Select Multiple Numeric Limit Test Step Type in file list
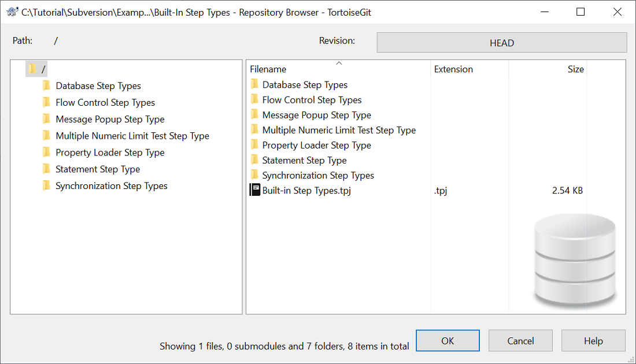 339,130
